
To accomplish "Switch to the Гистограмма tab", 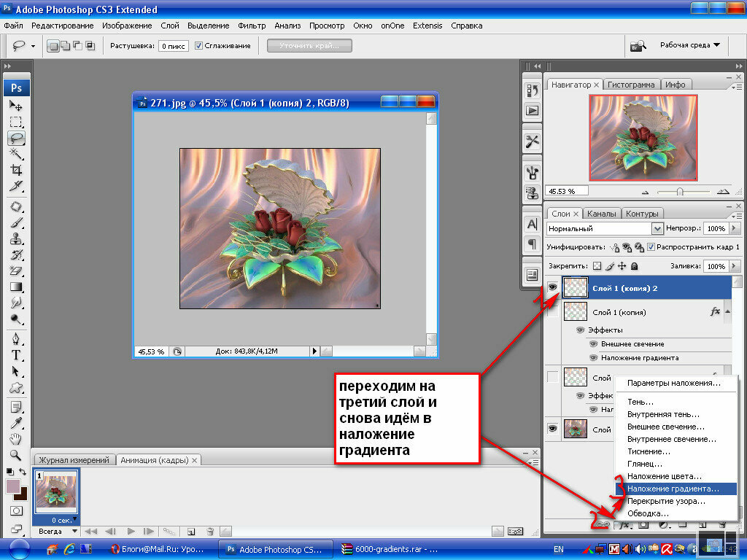I will 631,85.
